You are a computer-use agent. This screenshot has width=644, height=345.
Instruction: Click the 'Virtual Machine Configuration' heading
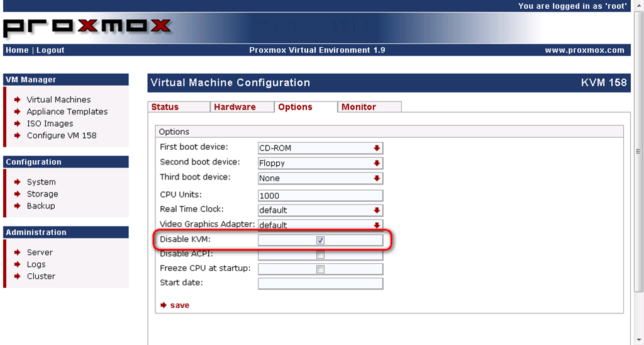(x=230, y=82)
